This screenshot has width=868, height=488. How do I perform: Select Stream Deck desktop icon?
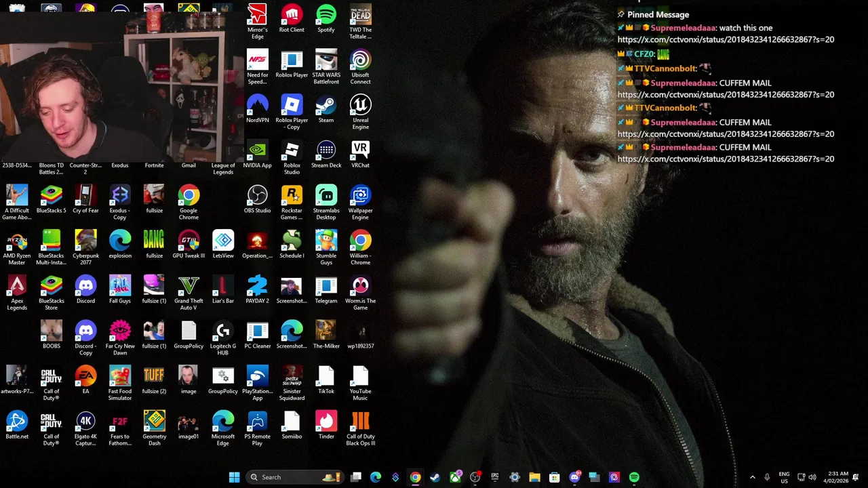326,154
